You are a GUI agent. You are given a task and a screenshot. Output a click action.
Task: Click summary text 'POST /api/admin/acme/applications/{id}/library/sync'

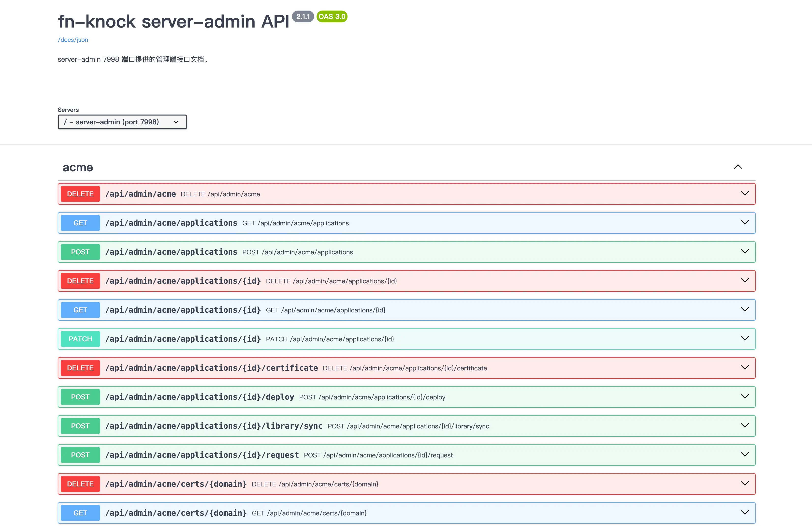click(x=408, y=426)
